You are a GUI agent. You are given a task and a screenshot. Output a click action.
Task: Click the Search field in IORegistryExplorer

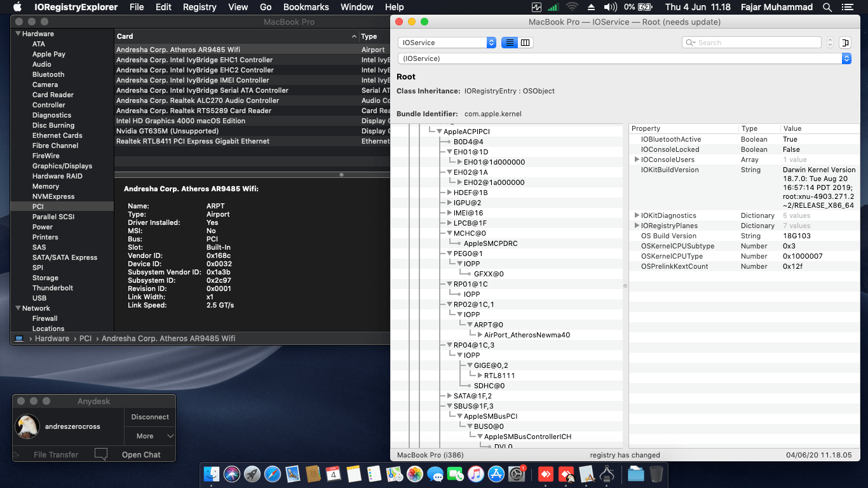[752, 43]
